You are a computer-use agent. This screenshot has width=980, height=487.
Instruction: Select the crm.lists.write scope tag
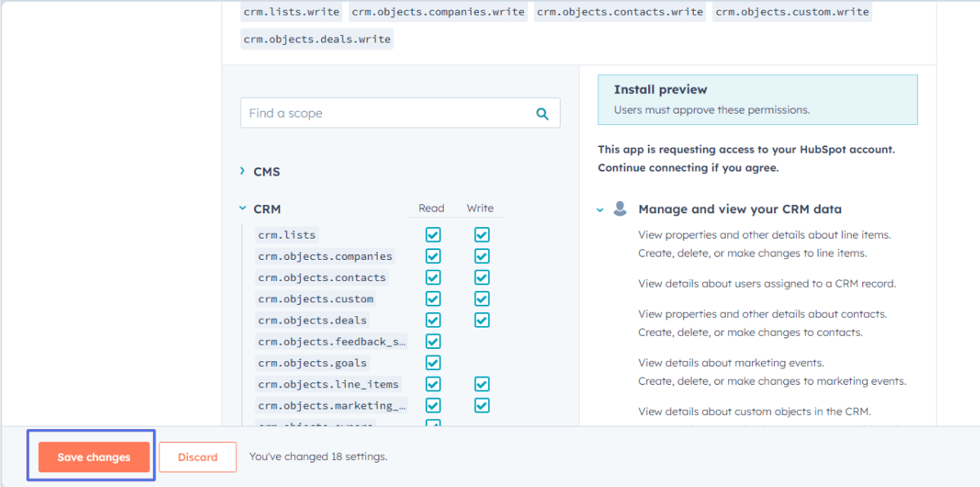click(x=290, y=11)
